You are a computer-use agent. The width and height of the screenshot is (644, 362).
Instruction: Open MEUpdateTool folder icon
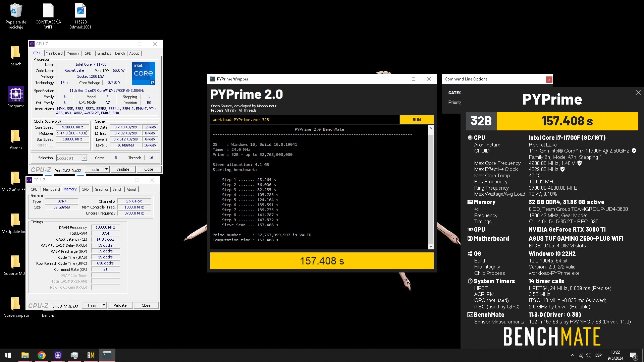(13, 223)
